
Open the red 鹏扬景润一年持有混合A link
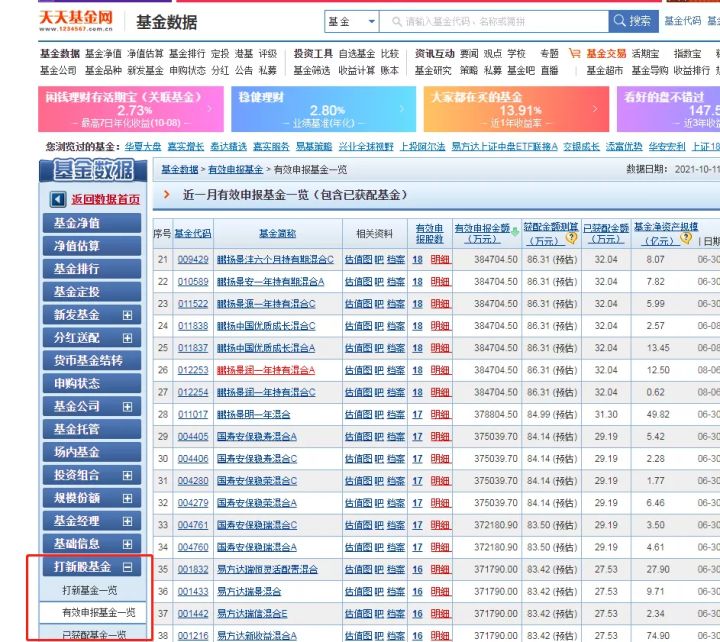[266, 370]
